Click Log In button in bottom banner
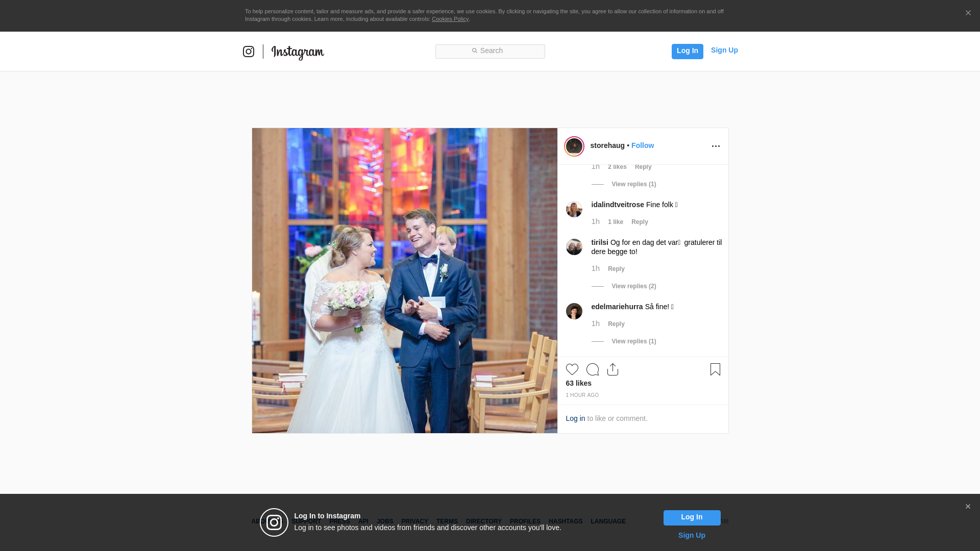Viewport: 980px width, 551px height. [692, 518]
